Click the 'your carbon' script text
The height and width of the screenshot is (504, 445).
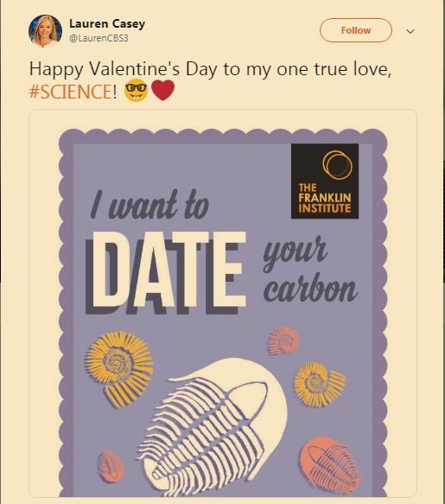pyautogui.click(x=310, y=270)
